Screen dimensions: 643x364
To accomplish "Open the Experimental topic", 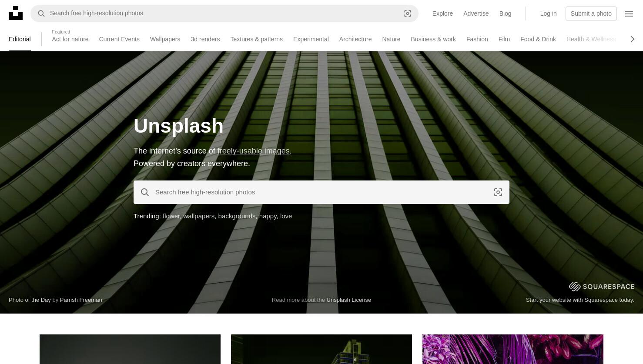I will coord(311,39).
